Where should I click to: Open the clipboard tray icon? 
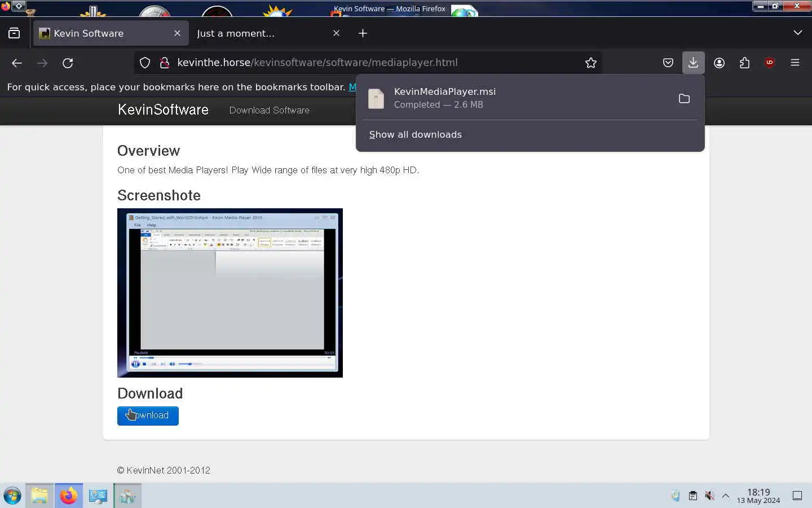pyautogui.click(x=692, y=496)
